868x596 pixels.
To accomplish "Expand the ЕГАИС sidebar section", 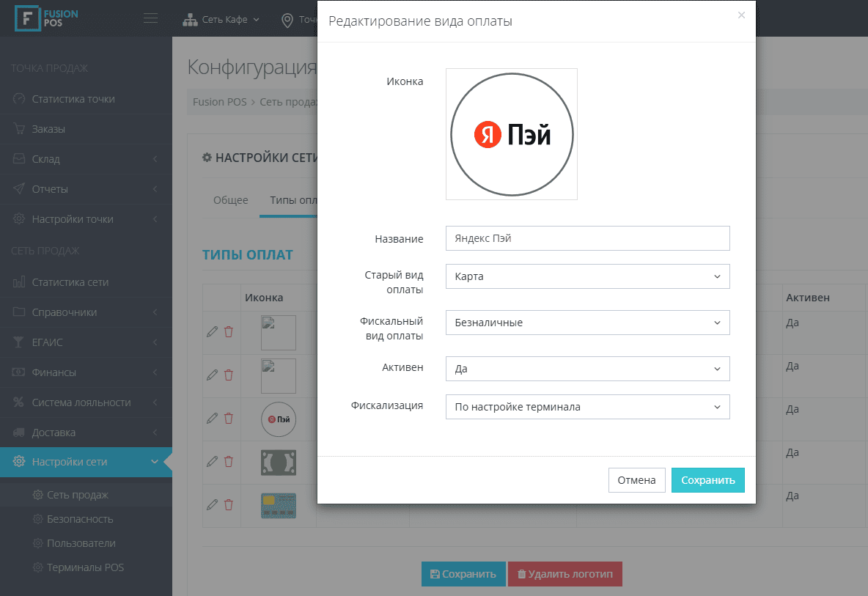I will tap(86, 342).
